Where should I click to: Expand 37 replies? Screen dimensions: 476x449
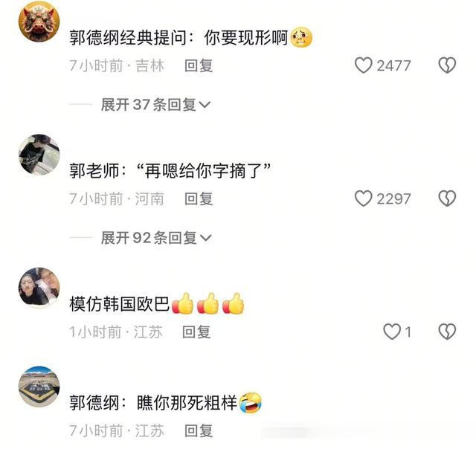[155, 105]
